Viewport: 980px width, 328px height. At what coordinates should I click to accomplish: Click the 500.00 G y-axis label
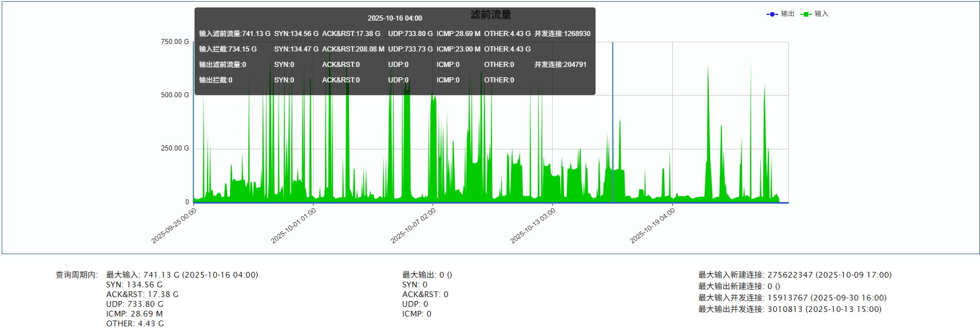click(174, 95)
